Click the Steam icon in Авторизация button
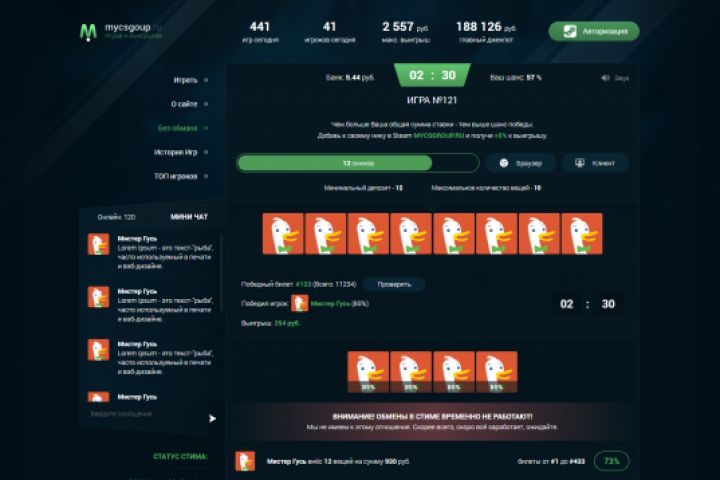This screenshot has height=480, width=720. pos(570,31)
